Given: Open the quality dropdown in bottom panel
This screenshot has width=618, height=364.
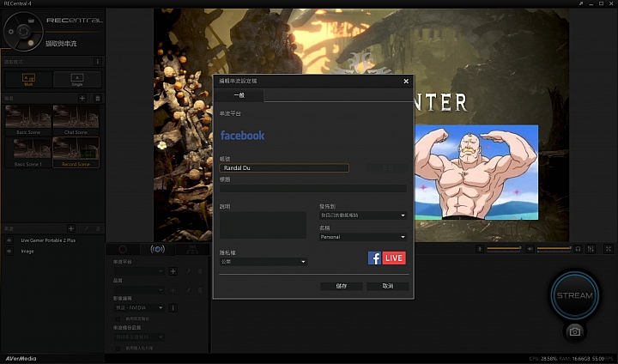Looking at the screenshot, I should (139, 290).
